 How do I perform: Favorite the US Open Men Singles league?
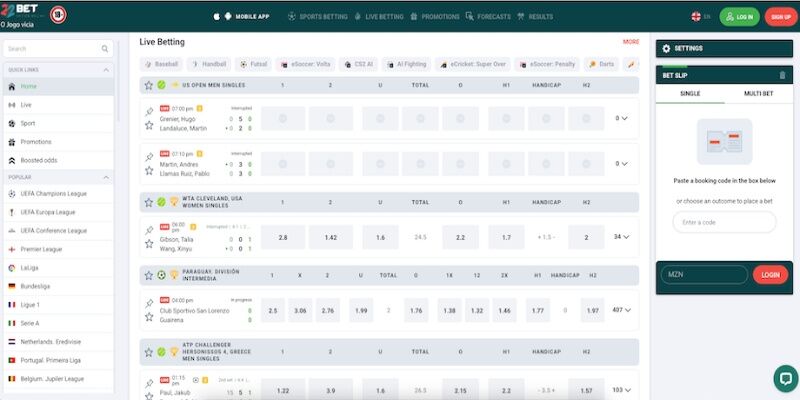tap(149, 86)
